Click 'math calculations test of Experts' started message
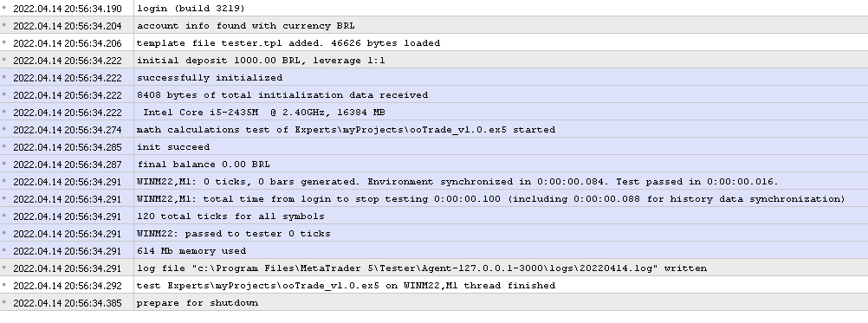Image resolution: width=868 pixels, height=323 pixels. click(x=346, y=130)
